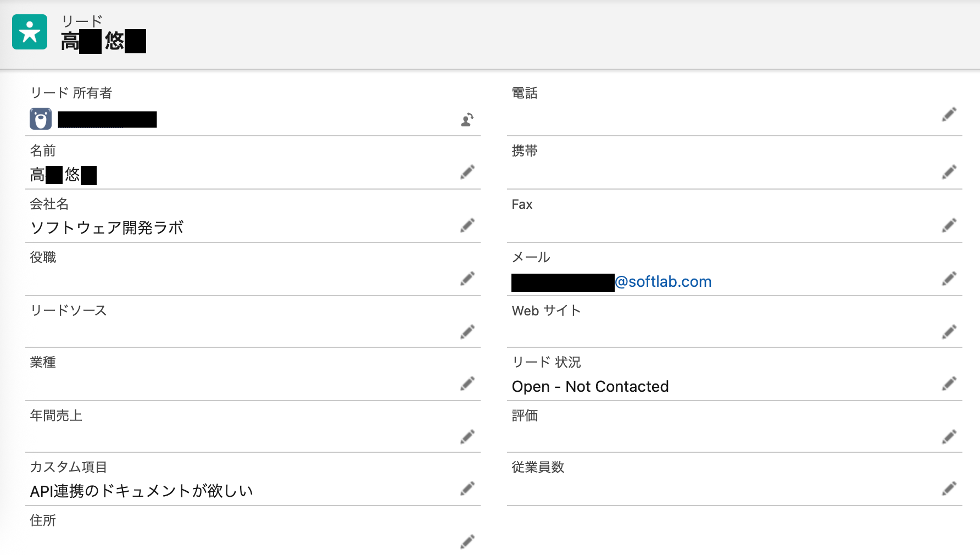This screenshot has width=980, height=555.
Task: Click Web サイト edit pencil icon
Action: point(949,331)
